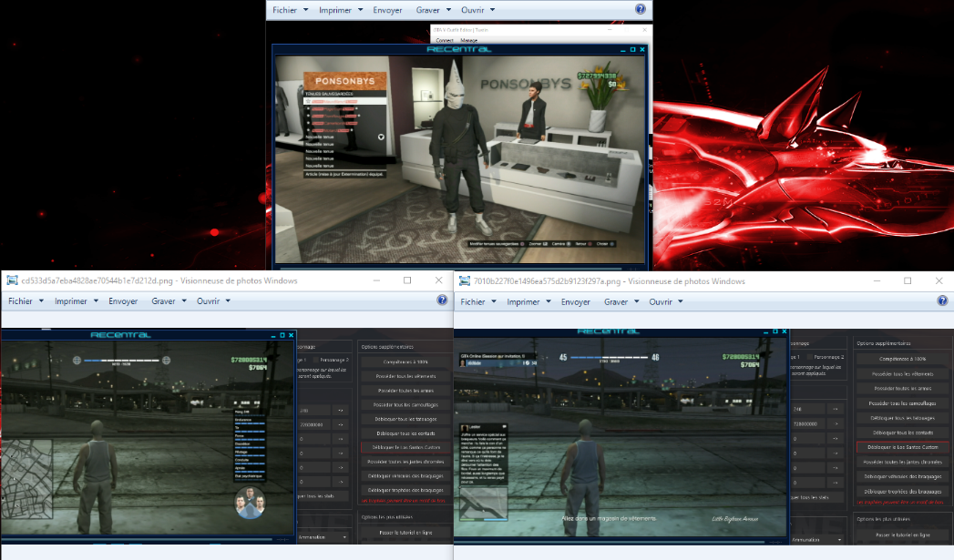Click the 240 row arrow button in 7010b227 photo
This screenshot has width=954, height=560.
pyautogui.click(x=836, y=409)
